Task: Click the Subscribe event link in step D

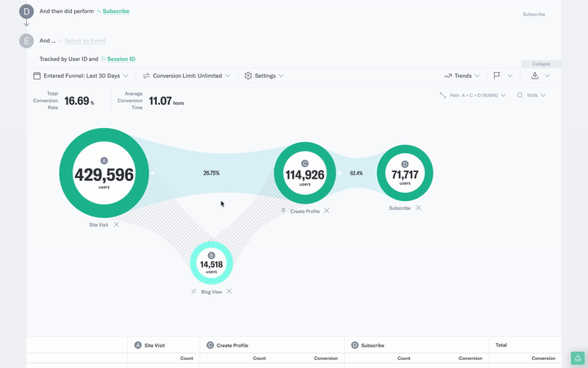Action: pyautogui.click(x=116, y=11)
